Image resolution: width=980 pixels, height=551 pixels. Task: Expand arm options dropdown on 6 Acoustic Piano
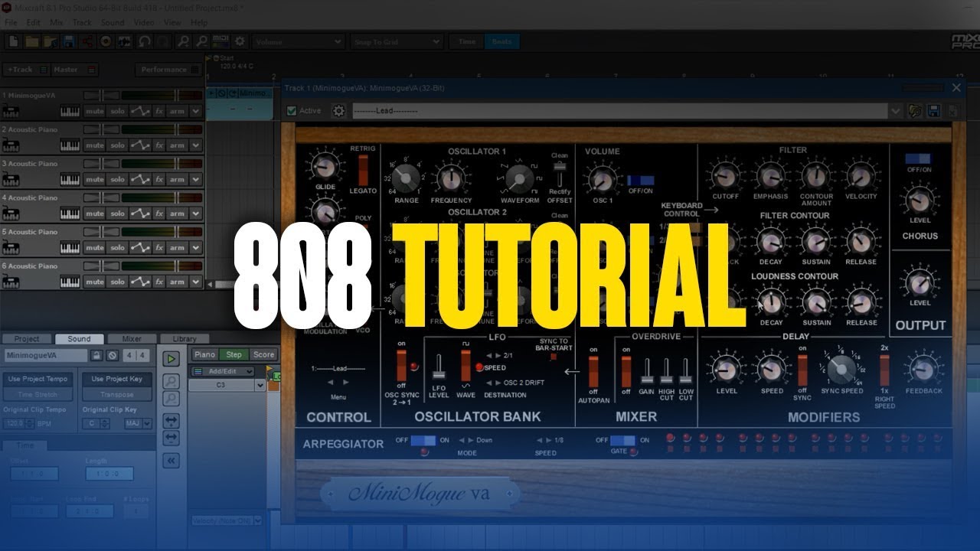(x=196, y=282)
